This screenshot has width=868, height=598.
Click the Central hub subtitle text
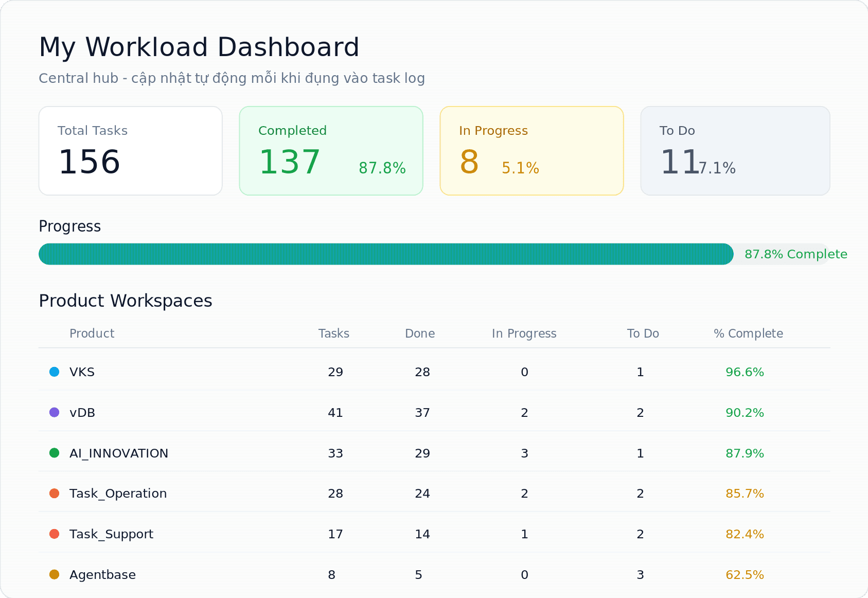click(x=232, y=78)
